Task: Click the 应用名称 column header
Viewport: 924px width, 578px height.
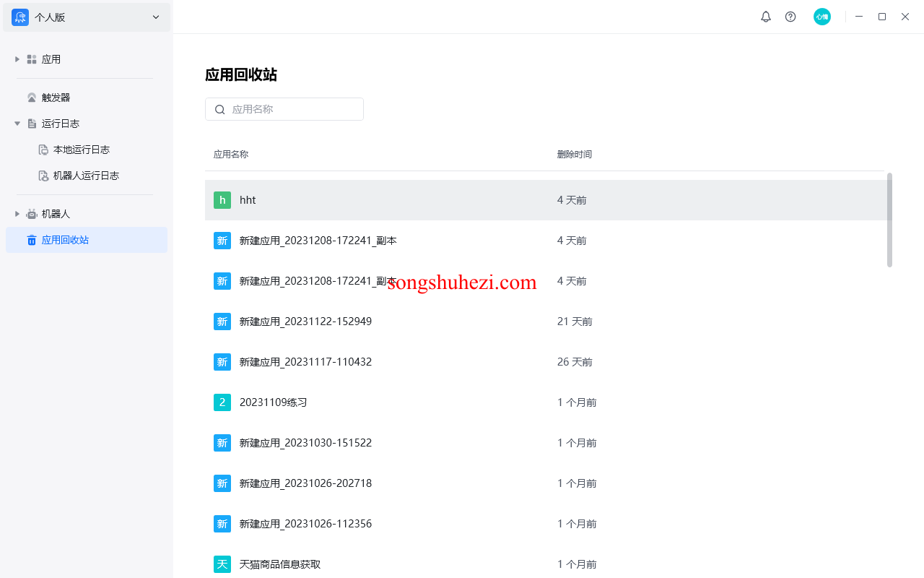Action: [x=231, y=155]
